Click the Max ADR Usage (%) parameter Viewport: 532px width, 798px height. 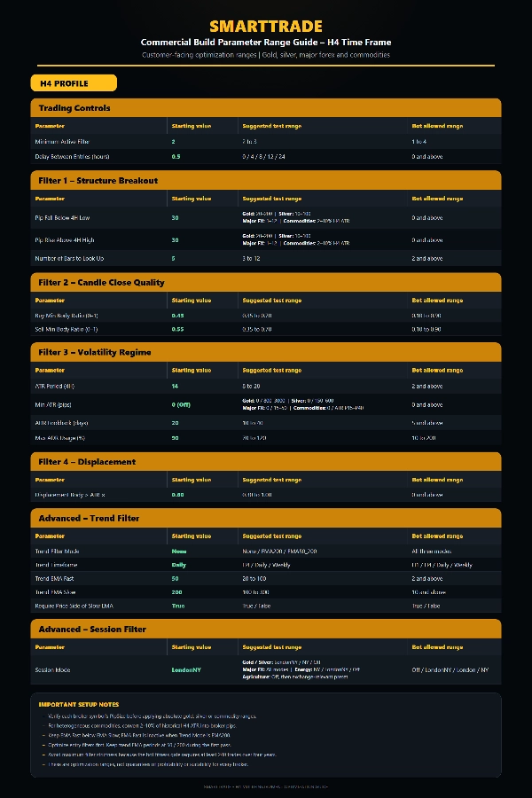(60, 438)
